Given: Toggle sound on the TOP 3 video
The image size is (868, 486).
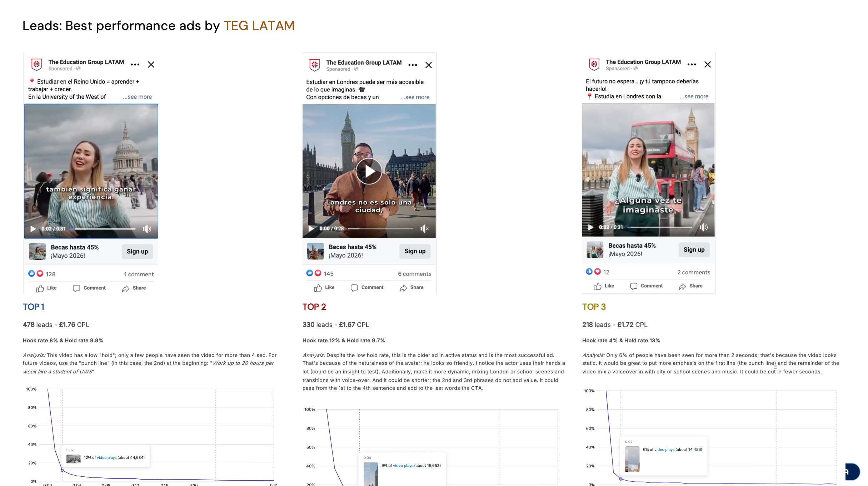Looking at the screenshot, I should click(704, 227).
